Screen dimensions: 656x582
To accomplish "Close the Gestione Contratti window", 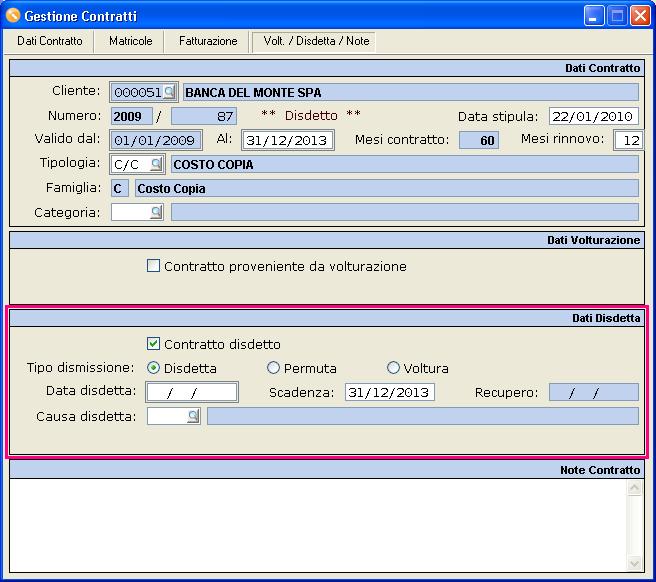I will tap(640, 16).
